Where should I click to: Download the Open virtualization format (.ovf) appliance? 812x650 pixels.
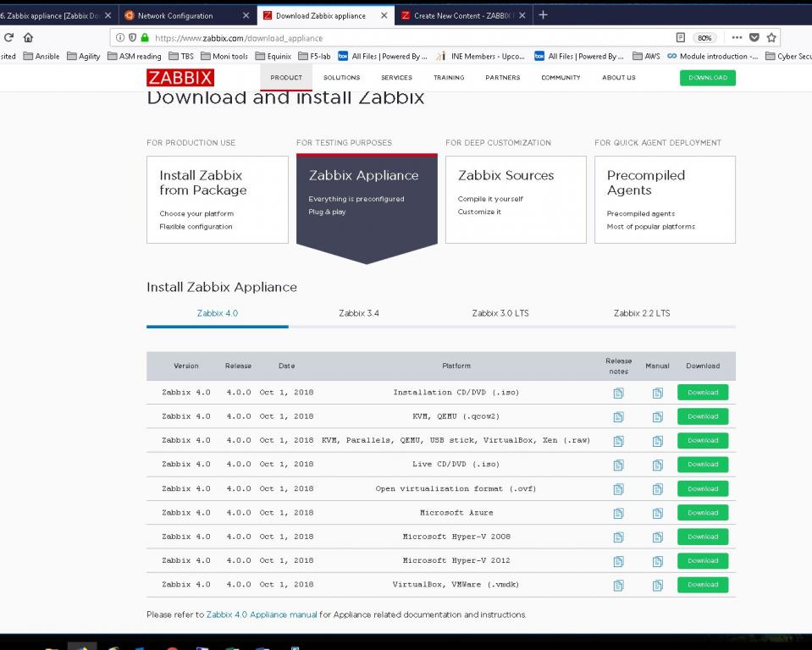pyautogui.click(x=702, y=489)
